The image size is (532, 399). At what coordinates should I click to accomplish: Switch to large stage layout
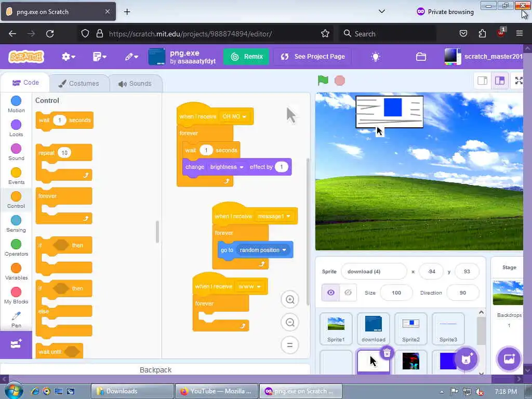500,81
